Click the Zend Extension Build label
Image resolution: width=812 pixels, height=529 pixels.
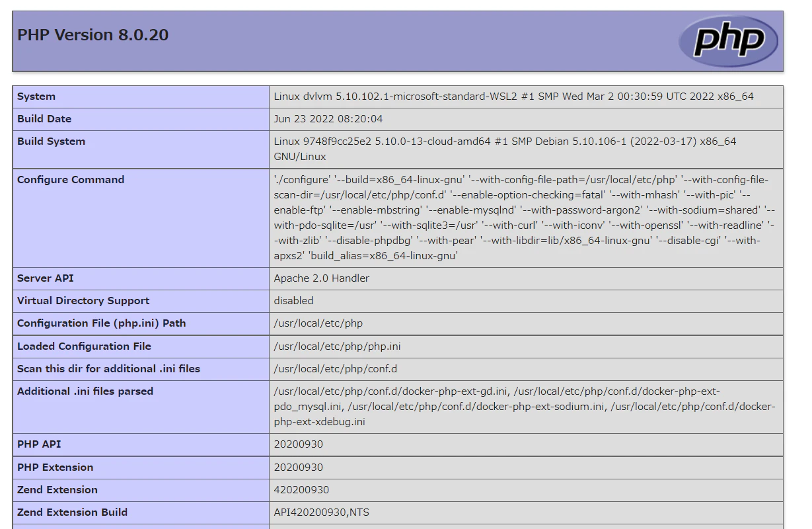tap(73, 512)
